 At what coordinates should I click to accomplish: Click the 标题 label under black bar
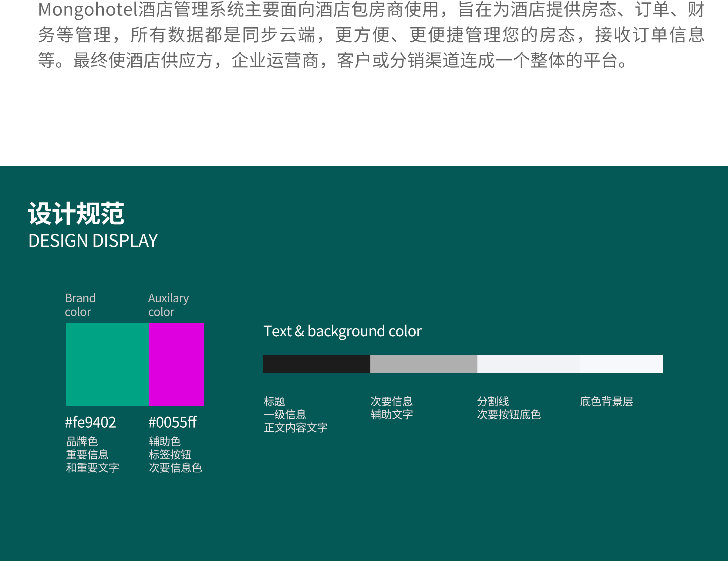click(x=274, y=401)
